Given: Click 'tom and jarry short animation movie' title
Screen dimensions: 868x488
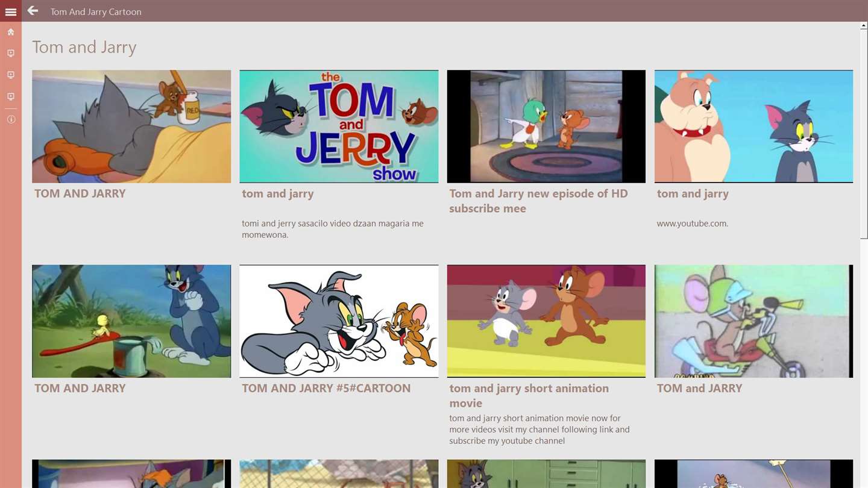Looking at the screenshot, I should tap(529, 396).
